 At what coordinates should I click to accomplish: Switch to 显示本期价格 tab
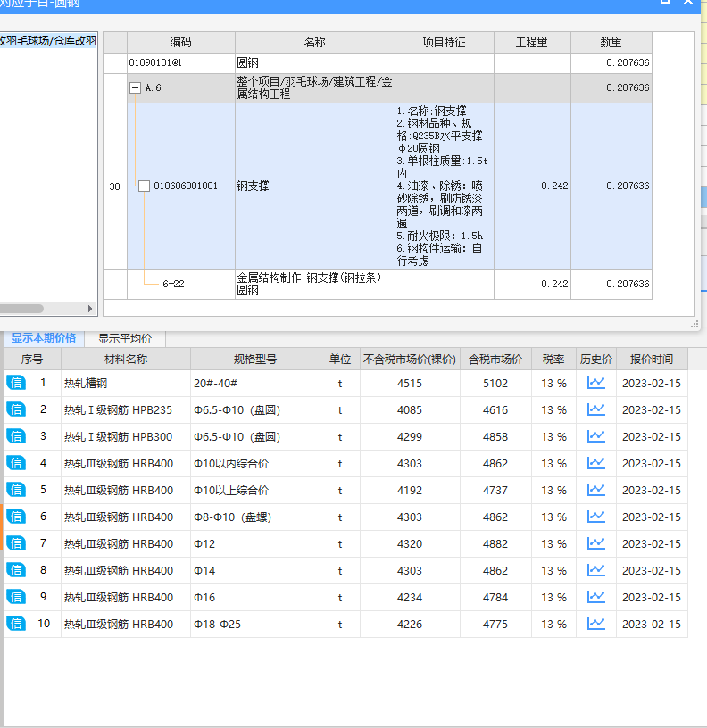pos(44,338)
